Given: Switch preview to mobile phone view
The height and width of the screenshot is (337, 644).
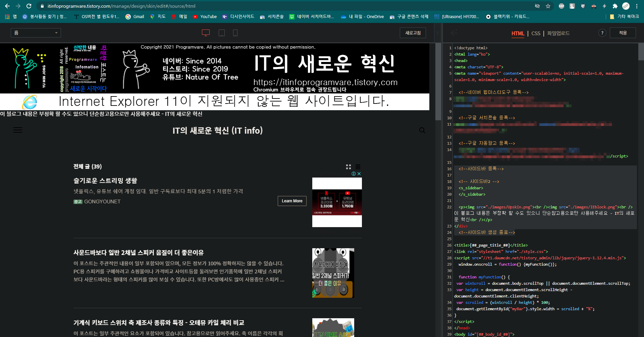Looking at the screenshot, I should coord(235,33).
